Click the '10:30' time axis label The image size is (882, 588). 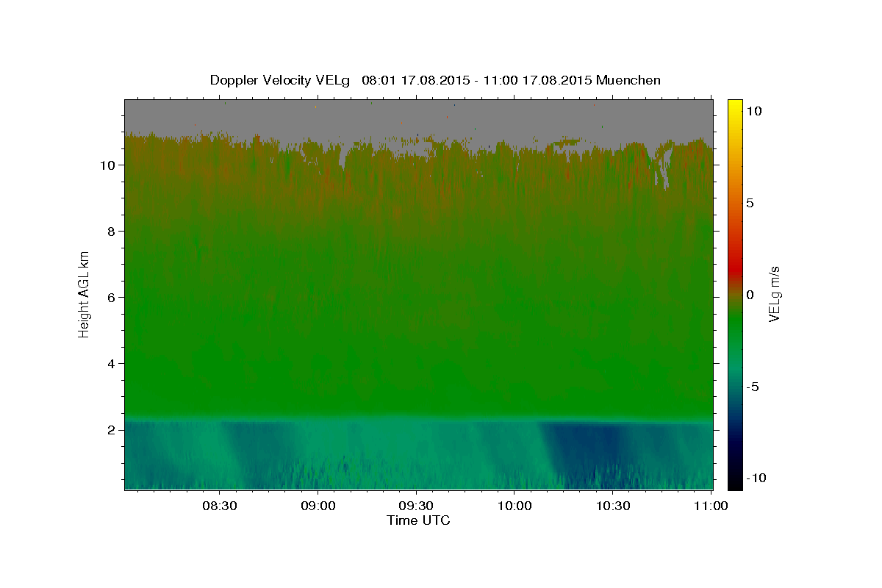[613, 506]
